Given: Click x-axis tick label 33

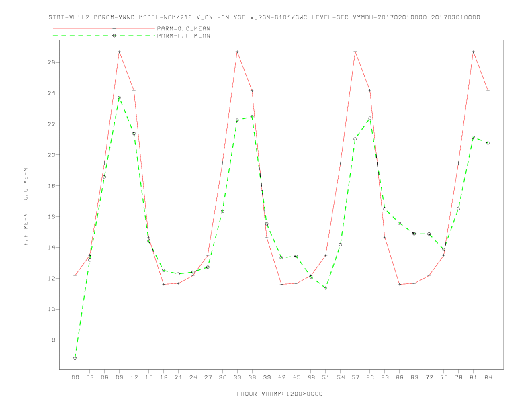Looking at the screenshot, I should [x=237, y=377].
